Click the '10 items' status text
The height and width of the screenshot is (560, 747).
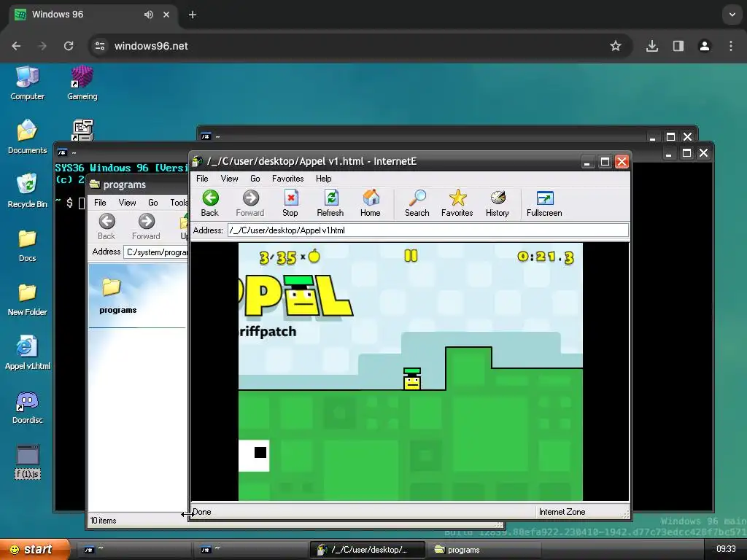click(104, 521)
